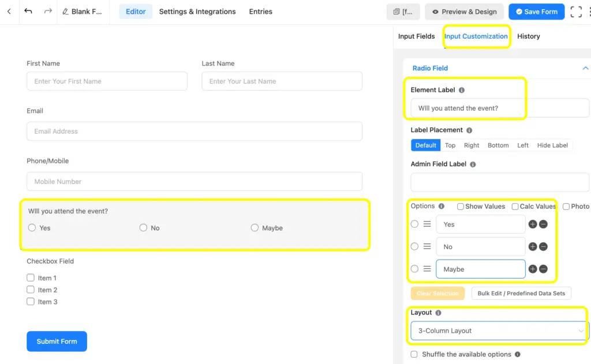Enable the Show Values checkbox
Screen dimensions: 591x364
[460, 206]
